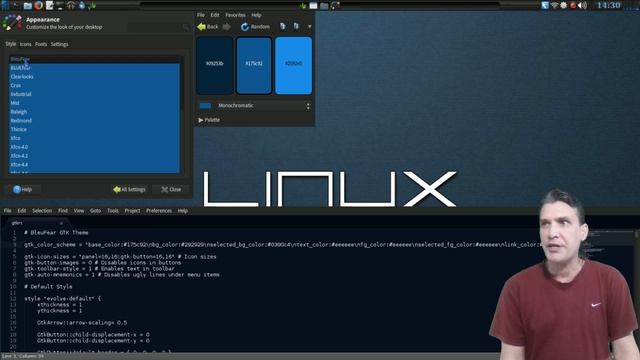
Task: Open the volume control in system tray
Action: tap(582, 5)
